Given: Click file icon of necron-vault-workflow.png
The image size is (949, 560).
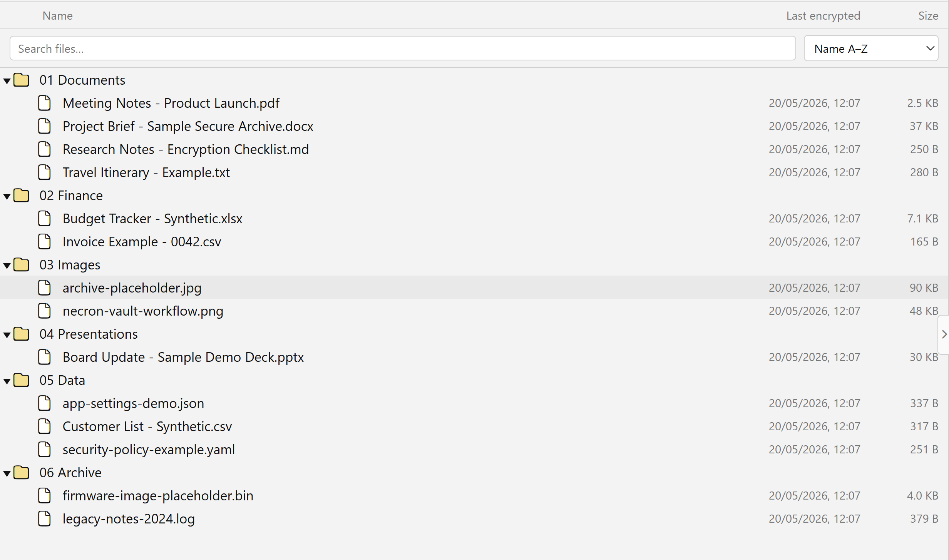Looking at the screenshot, I should point(44,311).
